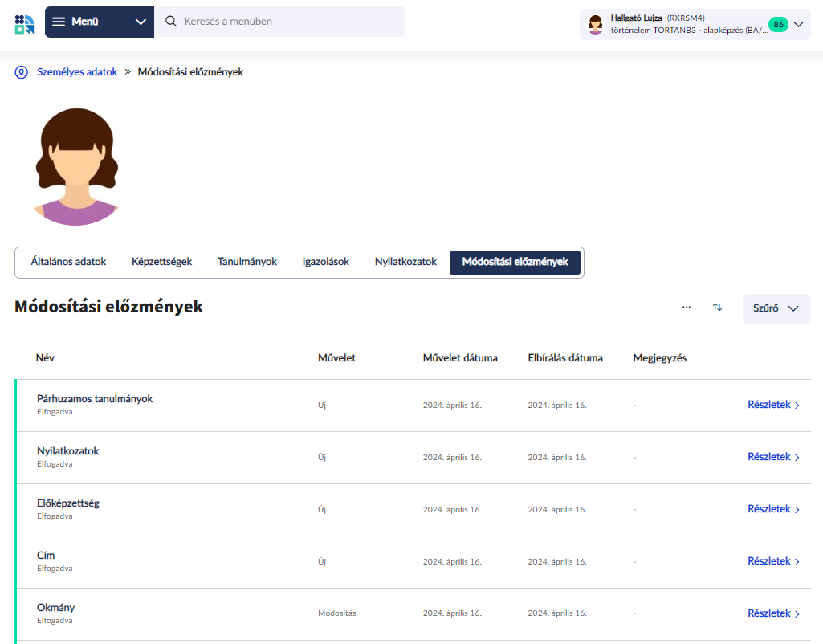Switch to the Általános adatok tab

(x=68, y=262)
